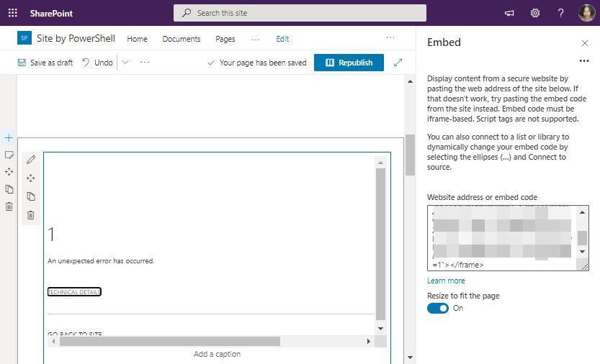
Task: Go to the Home nav item
Action: pos(137,39)
